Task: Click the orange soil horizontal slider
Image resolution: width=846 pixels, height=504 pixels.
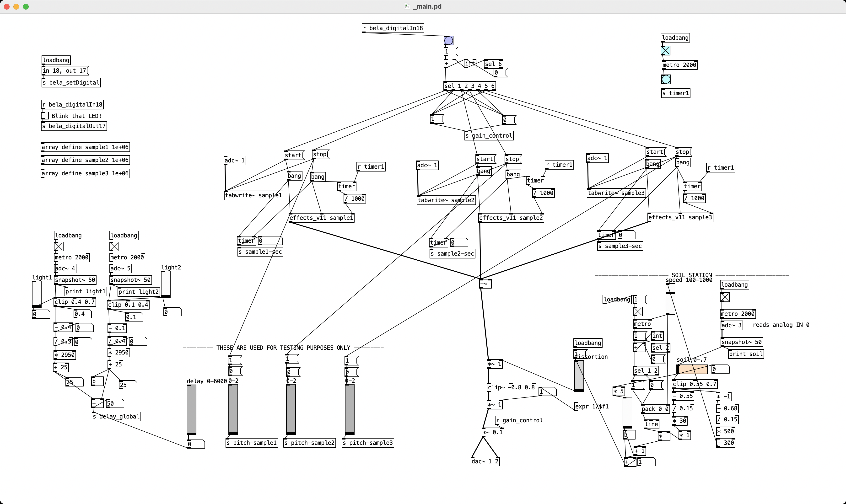Action: tap(692, 369)
